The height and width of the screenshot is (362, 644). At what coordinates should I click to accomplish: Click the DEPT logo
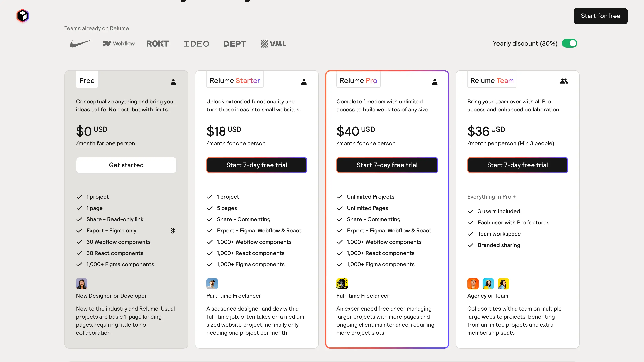(x=234, y=43)
